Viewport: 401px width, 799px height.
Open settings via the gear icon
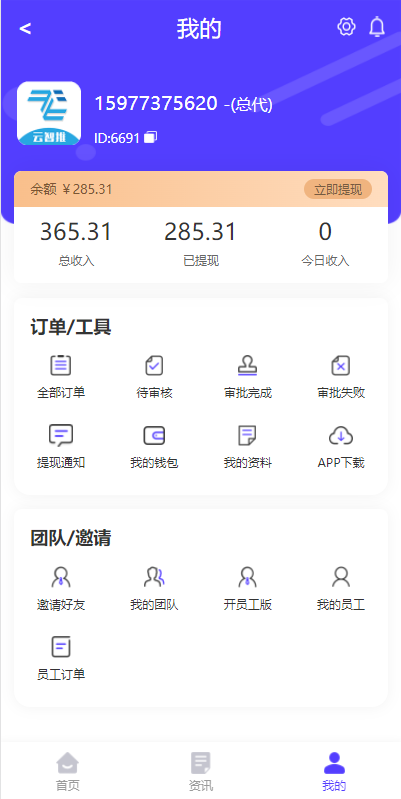[x=346, y=26]
